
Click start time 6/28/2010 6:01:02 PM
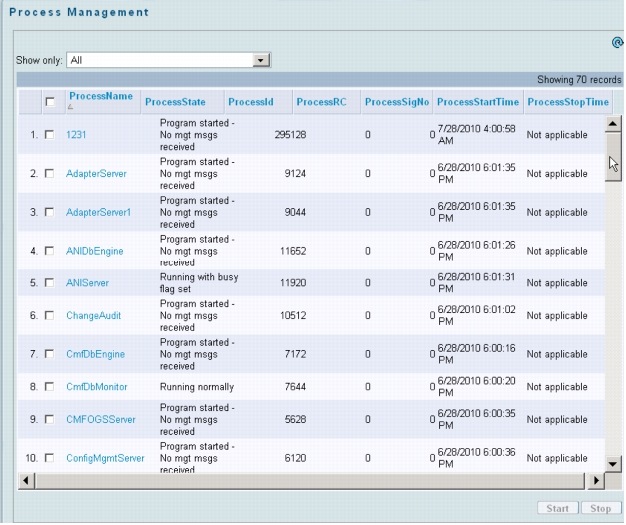[x=477, y=315]
